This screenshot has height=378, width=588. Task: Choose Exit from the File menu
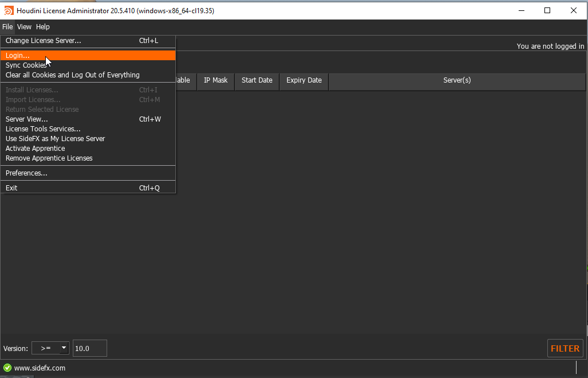[x=88, y=188]
